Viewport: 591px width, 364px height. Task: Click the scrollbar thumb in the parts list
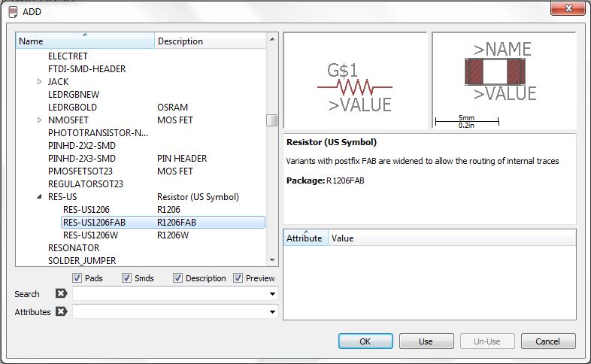pyautogui.click(x=271, y=120)
